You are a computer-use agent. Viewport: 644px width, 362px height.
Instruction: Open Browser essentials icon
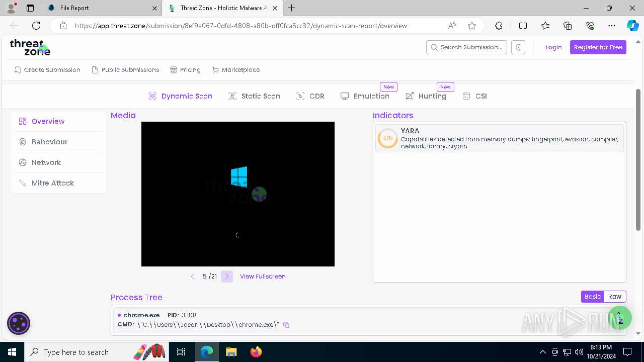click(590, 26)
